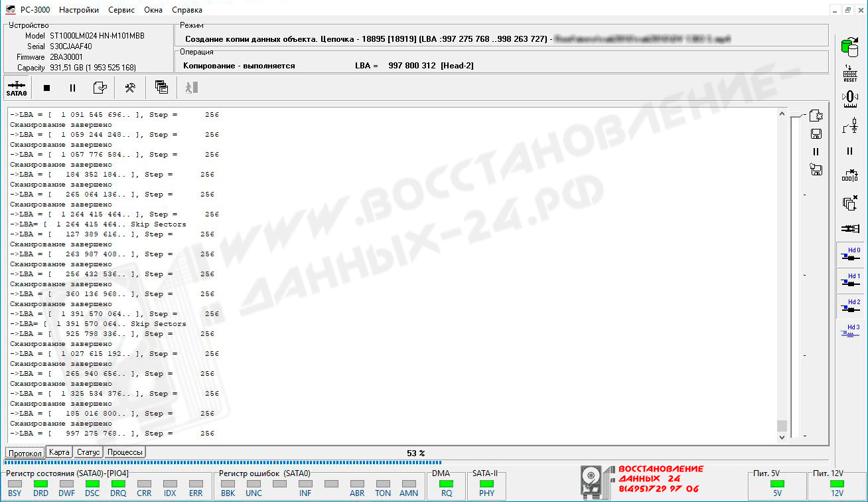
Task: Click the log scrollbar up arrow
Action: (782, 114)
